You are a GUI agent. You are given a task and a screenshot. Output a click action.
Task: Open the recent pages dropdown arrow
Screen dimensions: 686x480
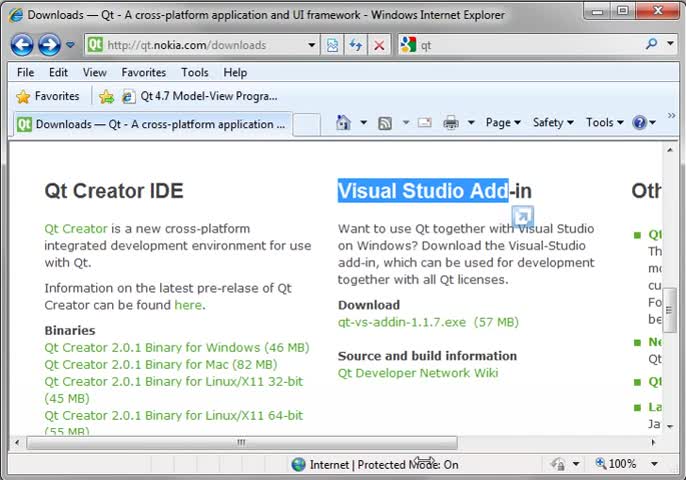70,45
